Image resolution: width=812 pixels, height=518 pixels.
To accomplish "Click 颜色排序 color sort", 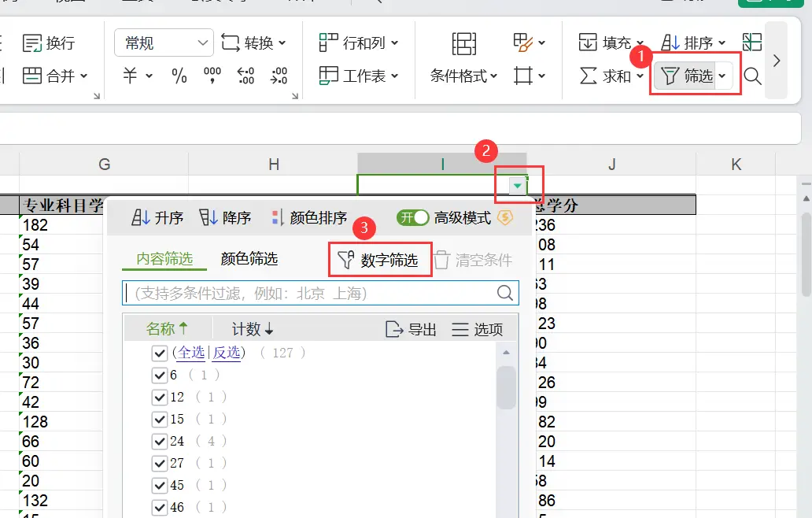I will (309, 217).
